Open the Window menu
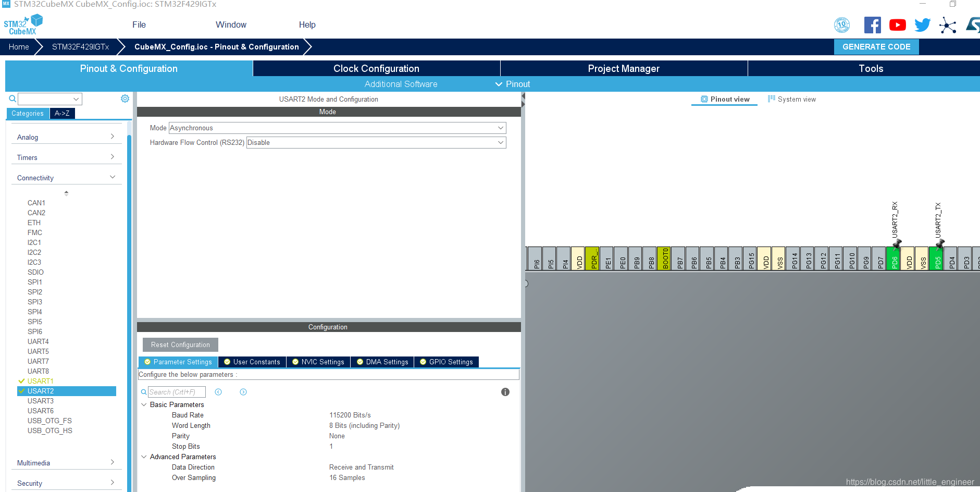Image resolution: width=980 pixels, height=492 pixels. coord(231,24)
